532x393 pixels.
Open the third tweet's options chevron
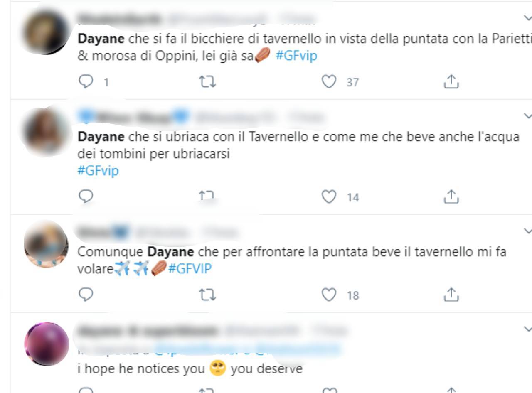(x=527, y=231)
